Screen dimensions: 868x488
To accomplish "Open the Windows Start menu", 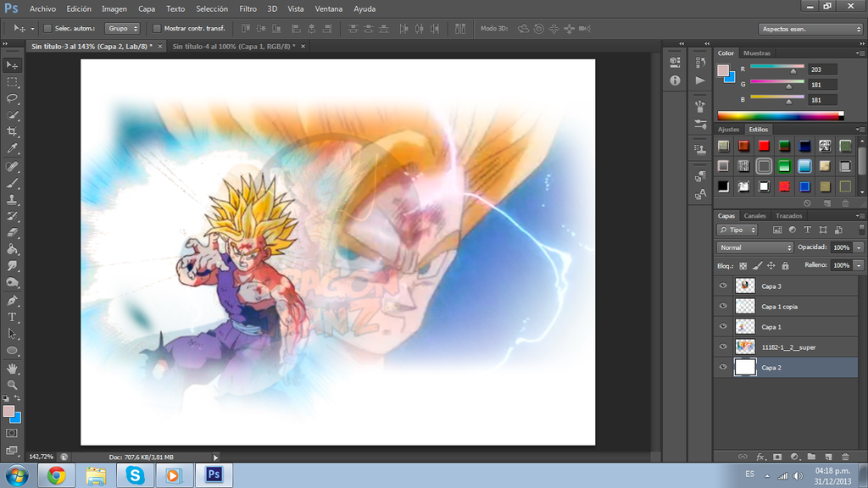I will click(17, 475).
